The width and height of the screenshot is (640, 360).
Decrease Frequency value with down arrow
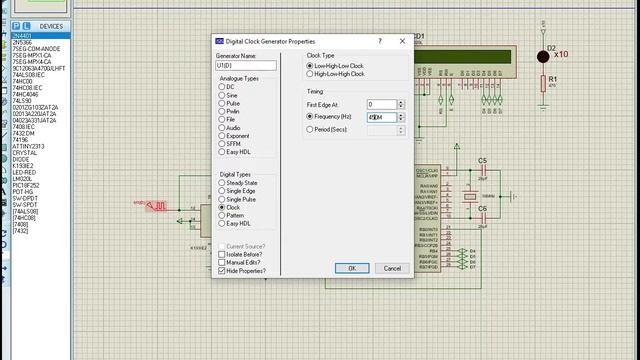click(x=401, y=120)
